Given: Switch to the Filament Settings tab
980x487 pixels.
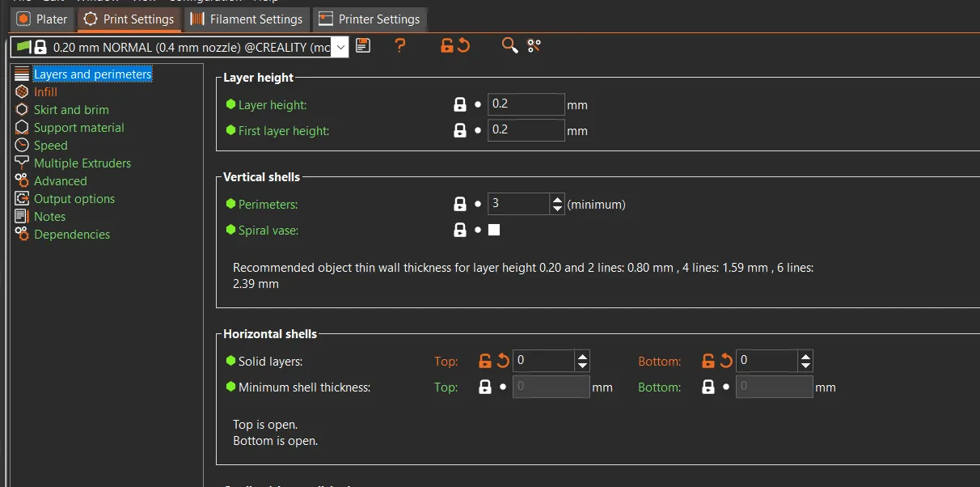Looking at the screenshot, I should (247, 19).
